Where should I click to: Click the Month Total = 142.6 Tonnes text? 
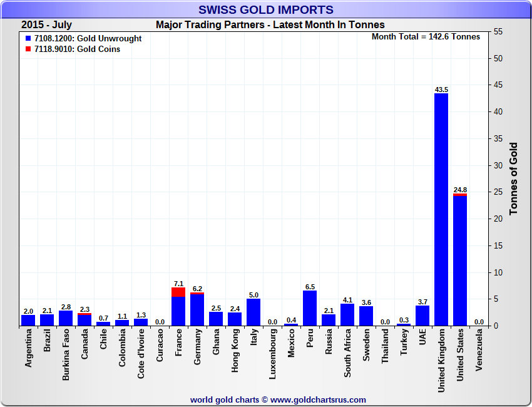(426, 37)
